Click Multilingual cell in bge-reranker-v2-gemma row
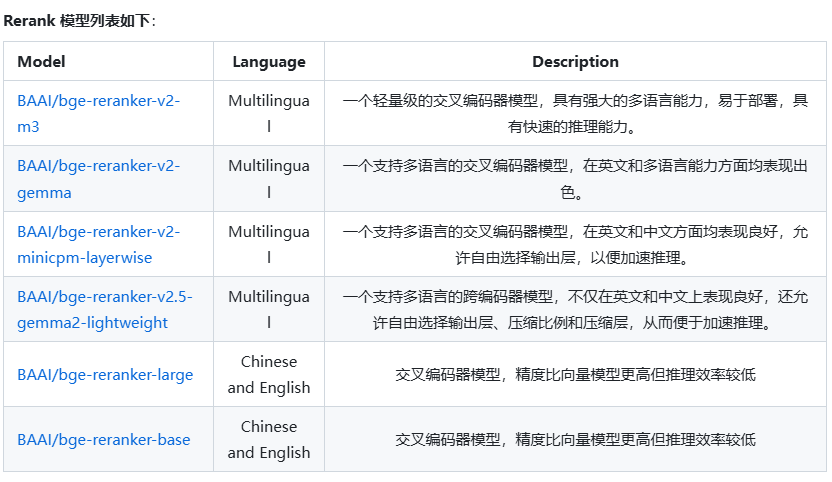 coord(269,179)
